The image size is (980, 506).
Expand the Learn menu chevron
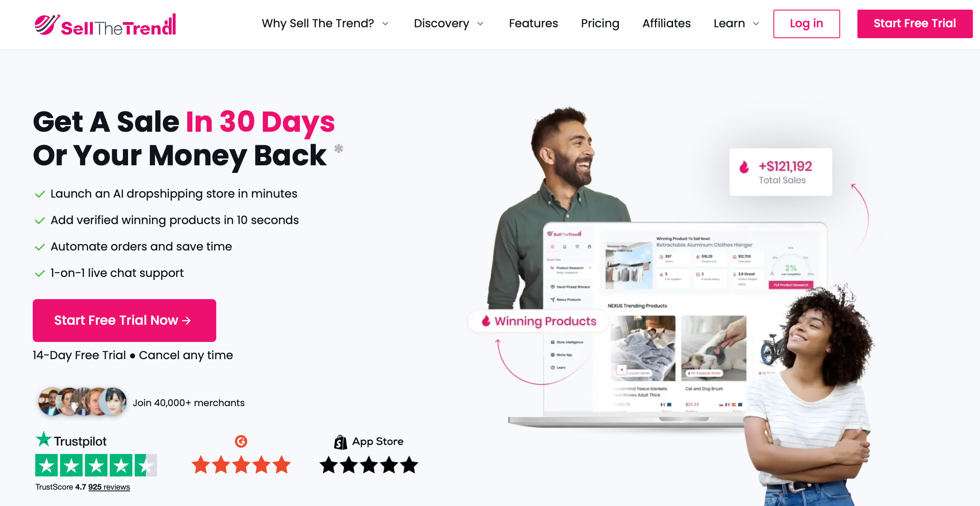point(756,24)
